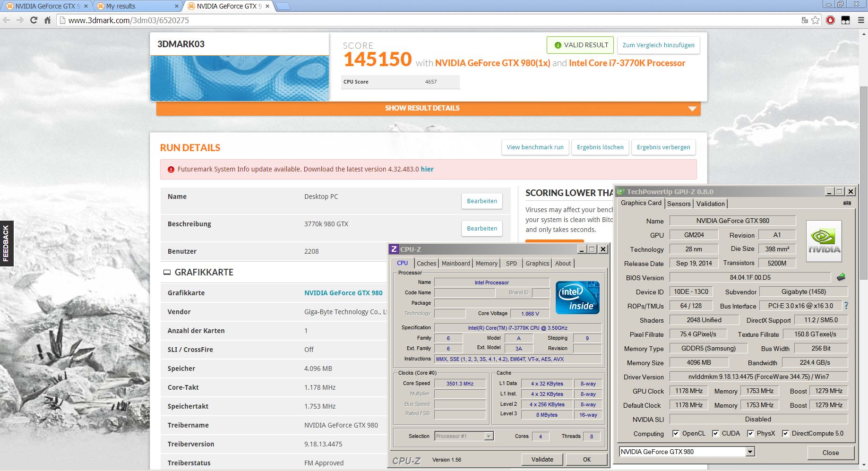Go forward with the browser forward arrow
This screenshot has height=471, width=868.
click(20, 20)
